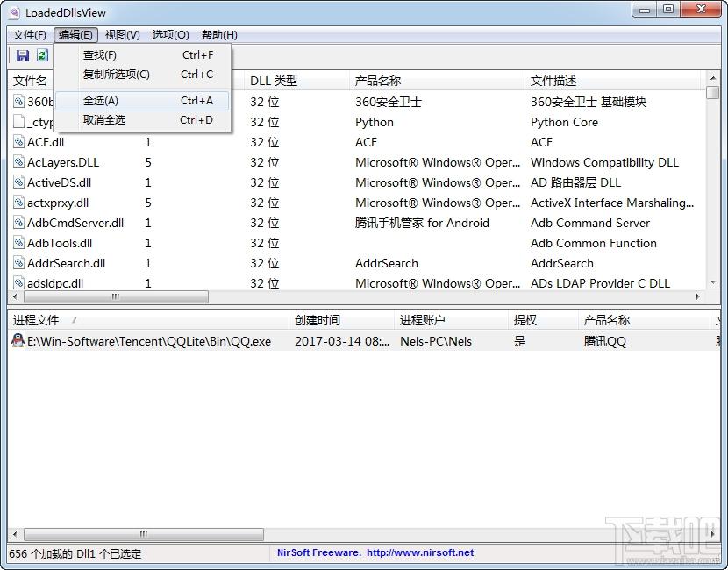Click the ADs LDAP Provider C DLL cell
728x570 pixels.
point(600,283)
